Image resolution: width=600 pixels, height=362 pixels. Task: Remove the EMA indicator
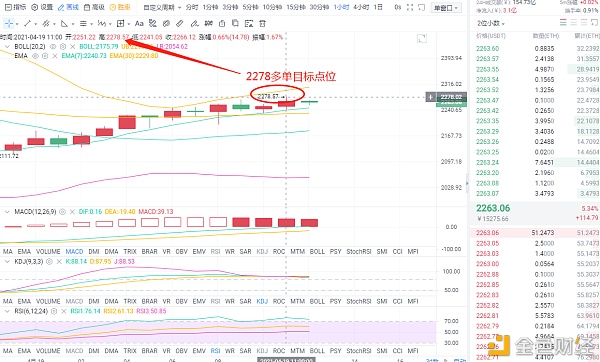[55, 56]
